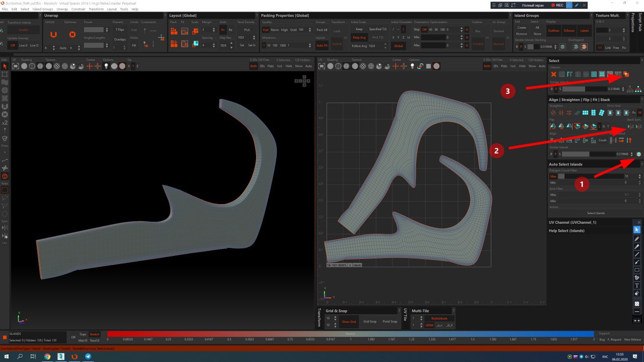Viewport: 644px width, 362px height.
Task: Click the stack similar islands icon in Align panel
Action: 638,154
